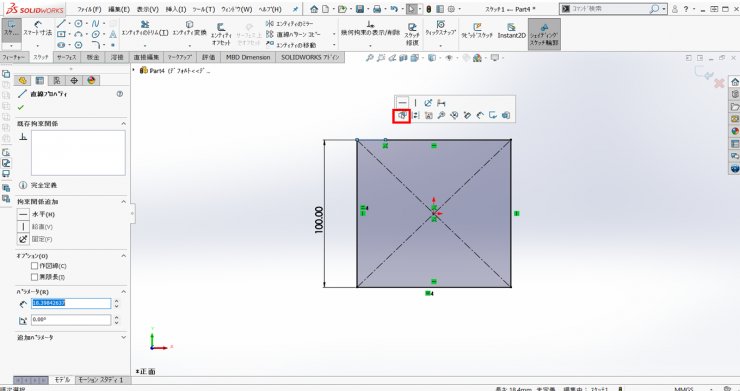The image size is (740, 391).
Task: Open the View (表示) menu
Action: tap(148, 9)
